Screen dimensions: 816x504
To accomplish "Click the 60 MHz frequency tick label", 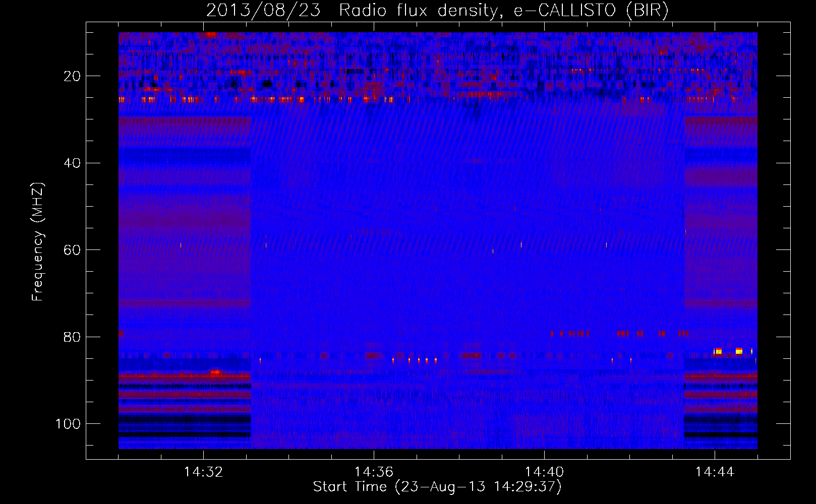I will point(72,250).
